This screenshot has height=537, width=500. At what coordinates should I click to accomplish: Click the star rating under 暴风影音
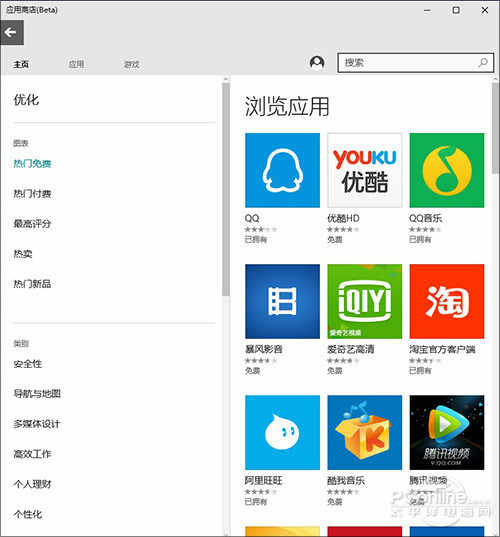(x=261, y=360)
